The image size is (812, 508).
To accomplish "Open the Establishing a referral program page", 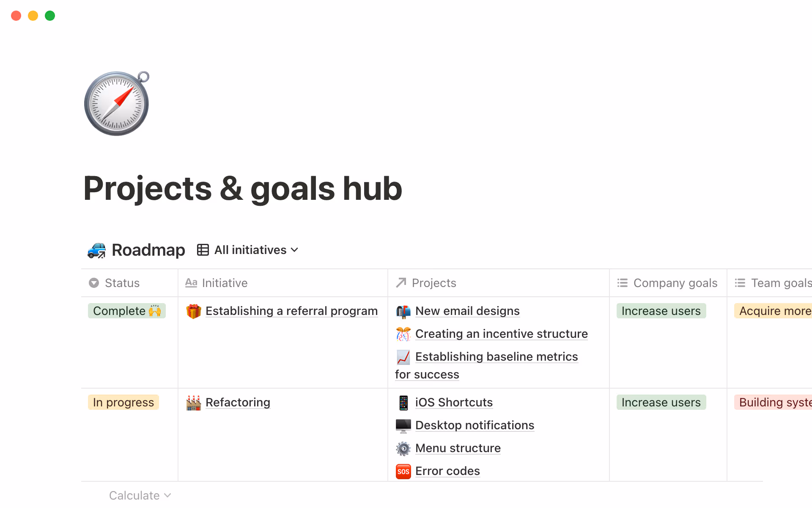I will pos(291,311).
